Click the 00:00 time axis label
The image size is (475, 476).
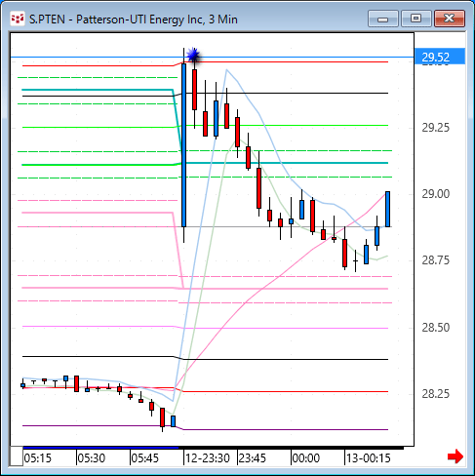[x=306, y=458]
